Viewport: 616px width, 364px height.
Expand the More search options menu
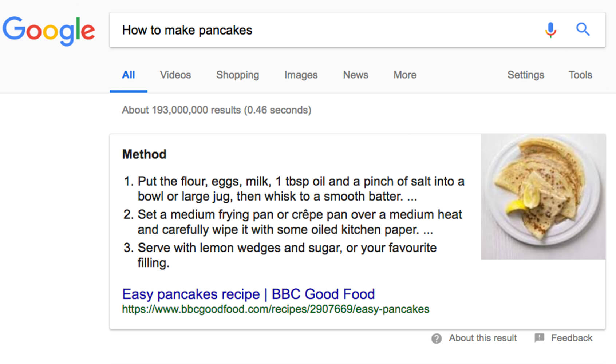coord(405,75)
